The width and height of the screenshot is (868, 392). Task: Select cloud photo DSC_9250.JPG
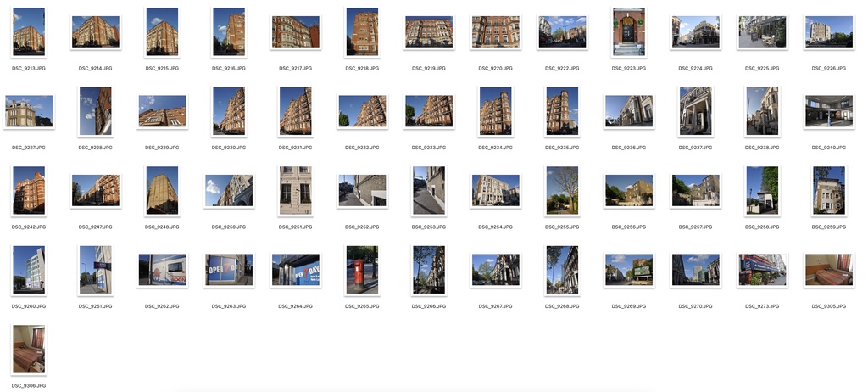click(x=229, y=191)
